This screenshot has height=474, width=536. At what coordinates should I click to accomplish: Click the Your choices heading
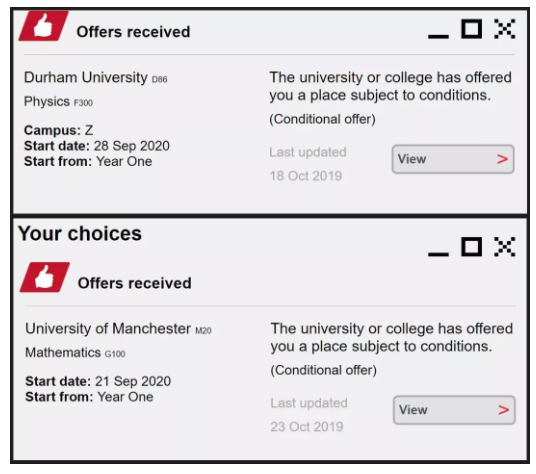click(80, 234)
